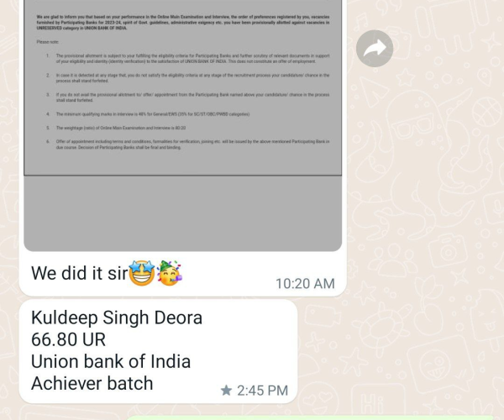Tap the star-struck emoji in the caption
This screenshot has height=420, width=504.
(x=142, y=273)
